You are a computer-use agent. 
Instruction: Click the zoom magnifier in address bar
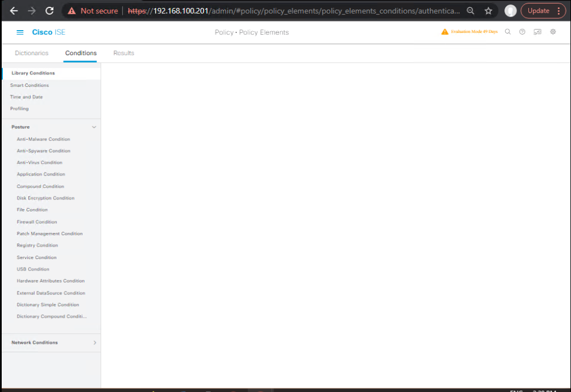470,11
